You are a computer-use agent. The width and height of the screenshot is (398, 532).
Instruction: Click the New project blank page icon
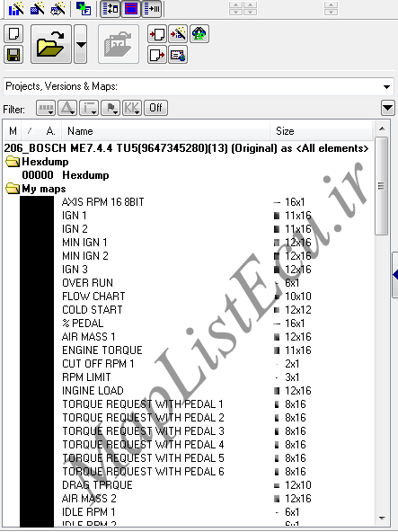tap(13, 33)
